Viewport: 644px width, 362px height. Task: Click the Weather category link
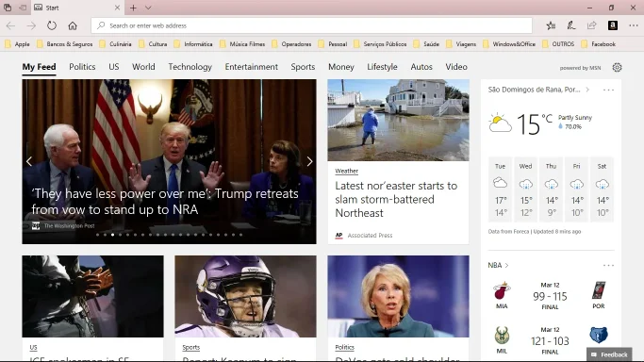tap(346, 171)
